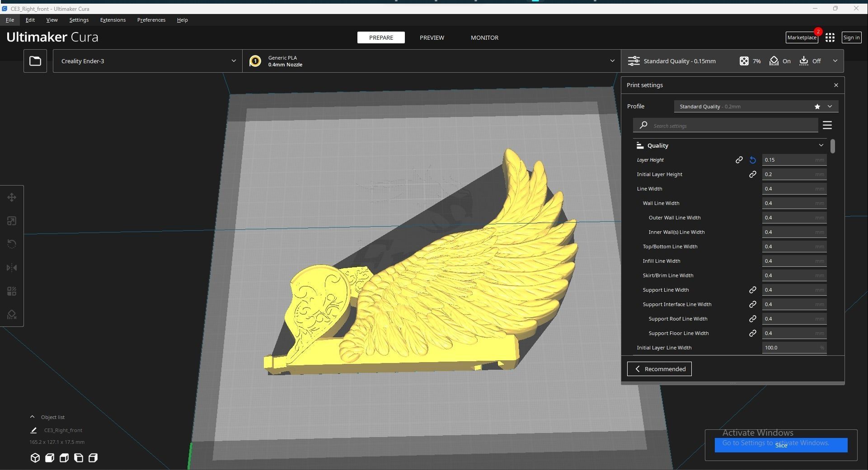Click link icon for Support Line Width
Screen dimensions: 868x470
[x=752, y=290]
